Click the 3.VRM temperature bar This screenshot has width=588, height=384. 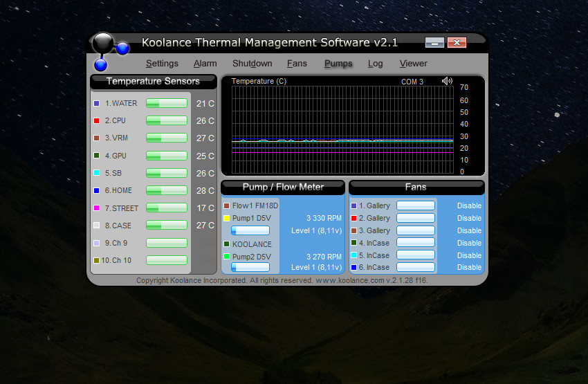(167, 138)
